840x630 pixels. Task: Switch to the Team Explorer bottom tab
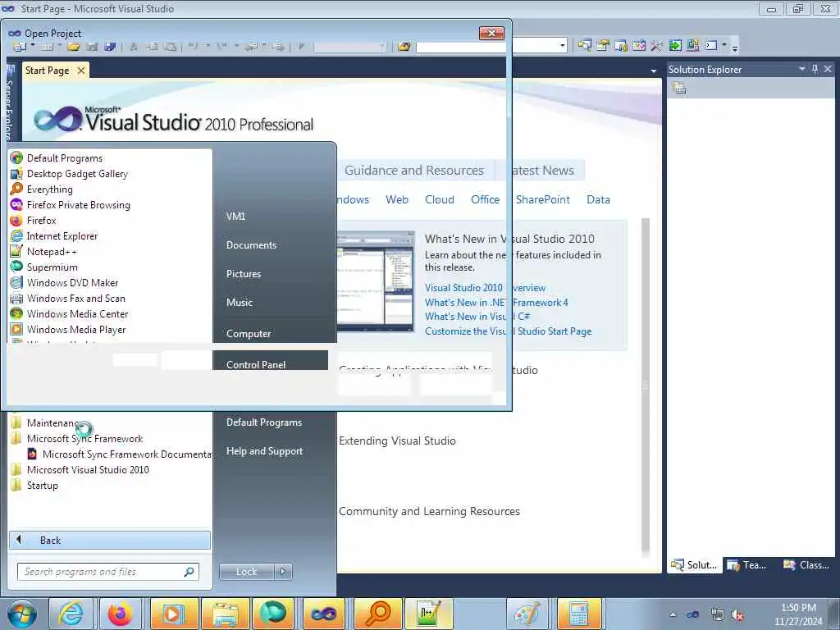747,564
